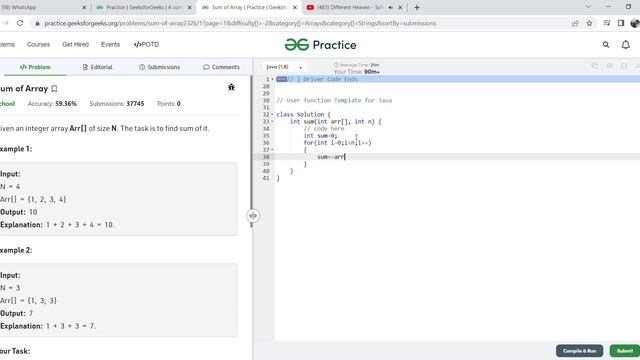This screenshot has width=640, height=360.
Task: Click the Accuracy 59.36% text
Action: (52, 104)
